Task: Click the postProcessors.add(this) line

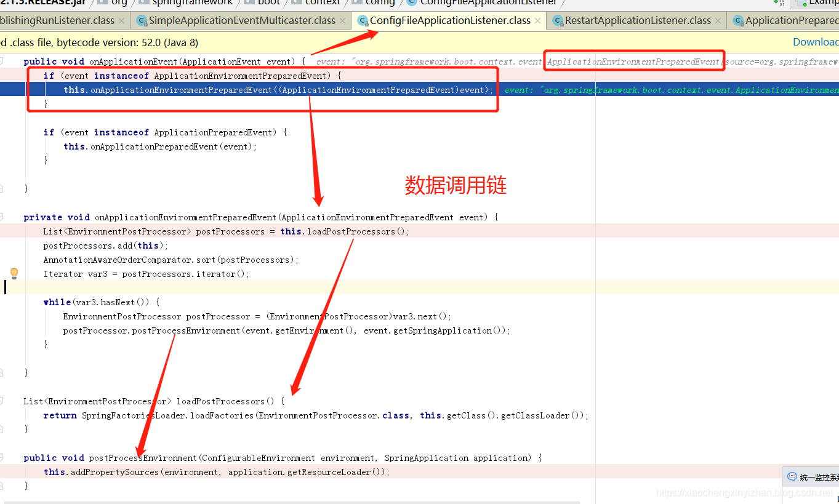Action: (105, 246)
